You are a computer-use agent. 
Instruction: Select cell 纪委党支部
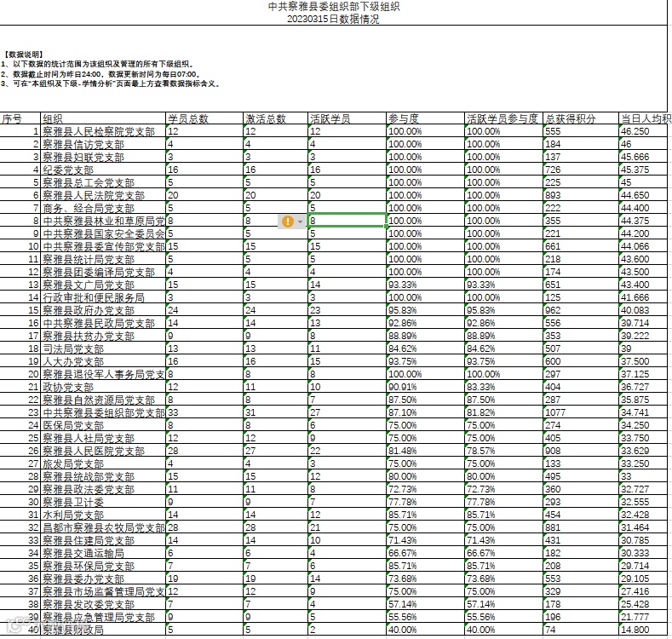click(x=103, y=170)
